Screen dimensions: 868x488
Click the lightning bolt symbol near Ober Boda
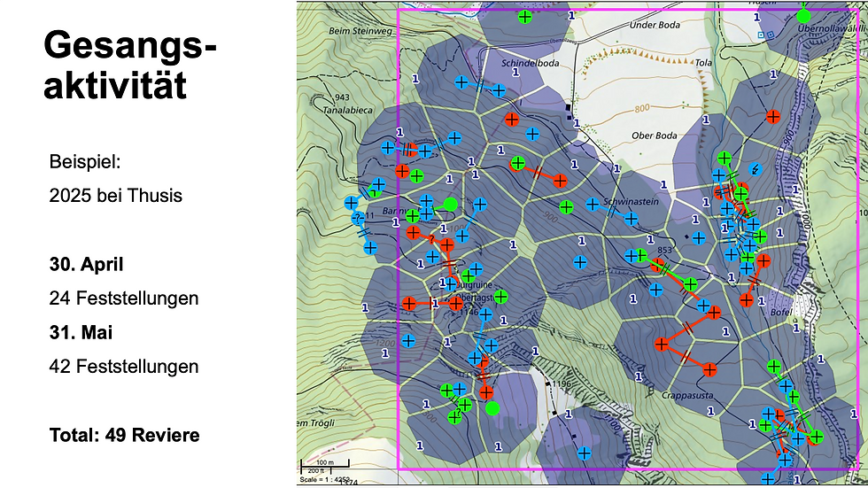pos(755,169)
